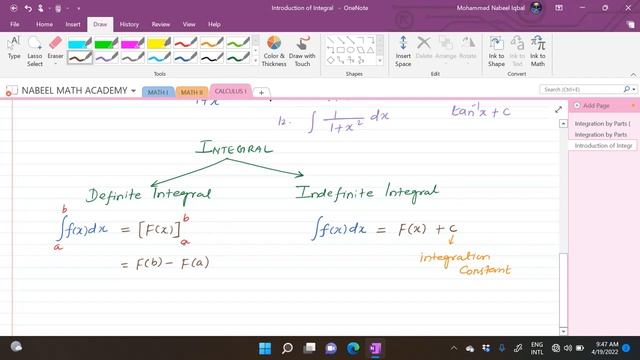Open Microsoft Edge from taskbar

[x=353, y=348]
